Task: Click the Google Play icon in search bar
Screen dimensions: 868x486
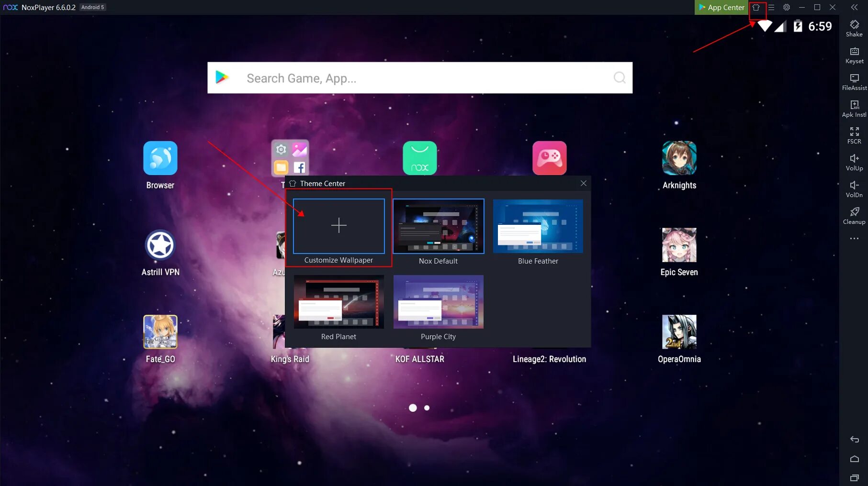Action: (222, 77)
